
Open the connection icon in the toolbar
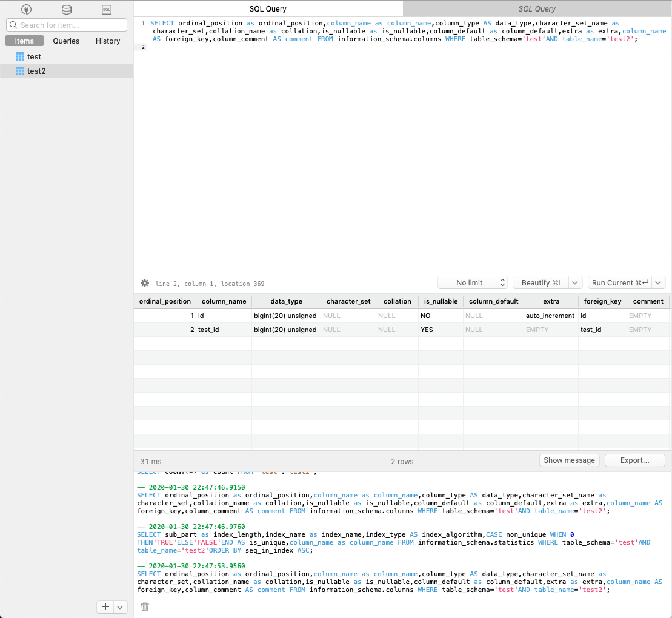(x=25, y=9)
